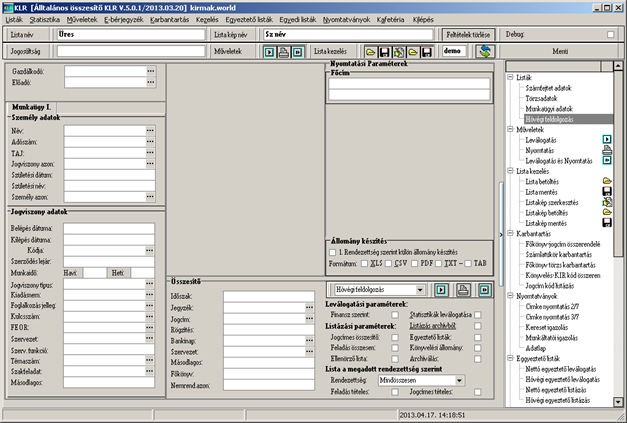
Task: Click the side panel collapse arrow
Action: pyautogui.click(x=501, y=235)
